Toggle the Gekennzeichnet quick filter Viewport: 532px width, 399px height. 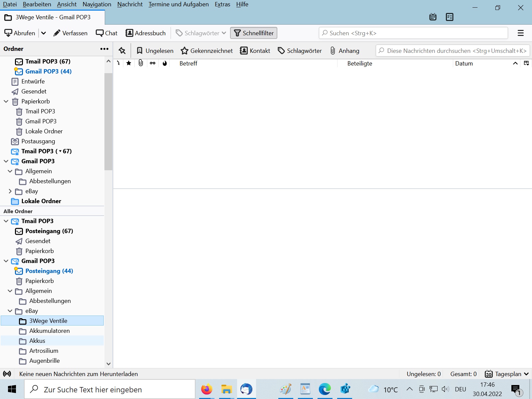point(206,51)
